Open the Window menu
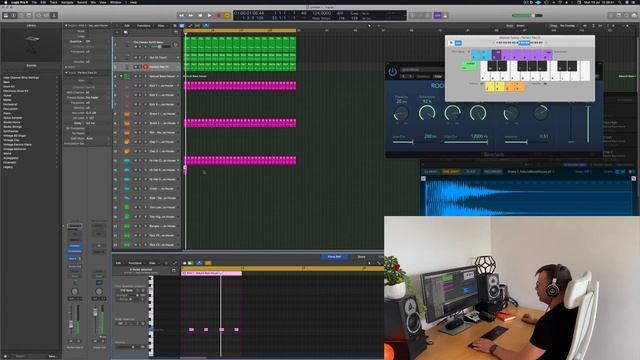 116,2
